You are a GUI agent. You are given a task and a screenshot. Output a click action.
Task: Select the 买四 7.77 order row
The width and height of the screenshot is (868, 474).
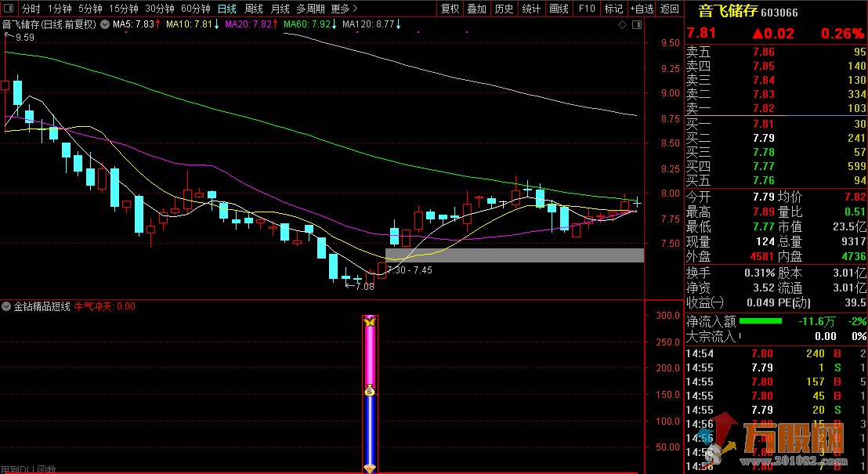pyautogui.click(x=776, y=165)
